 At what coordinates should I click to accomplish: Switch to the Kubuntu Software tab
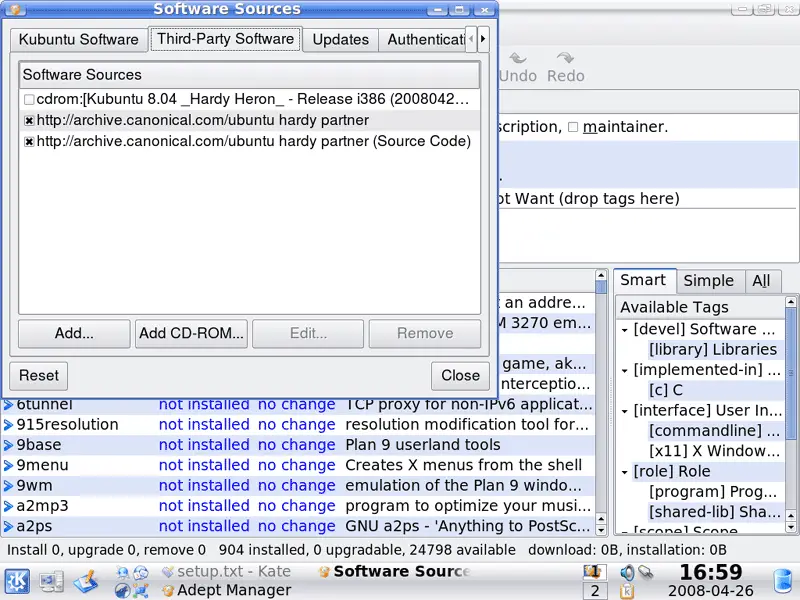pyautogui.click(x=79, y=40)
